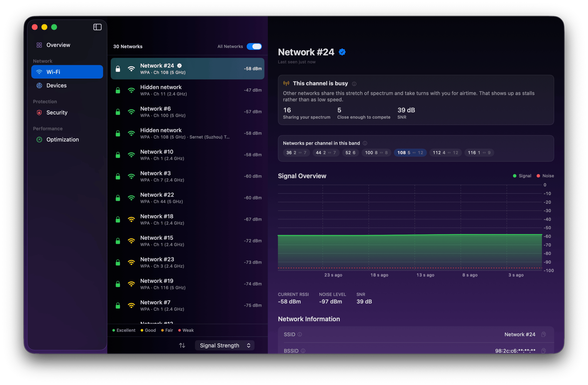588x385 pixels.
Task: Select Network #3 row
Action: [x=188, y=176]
